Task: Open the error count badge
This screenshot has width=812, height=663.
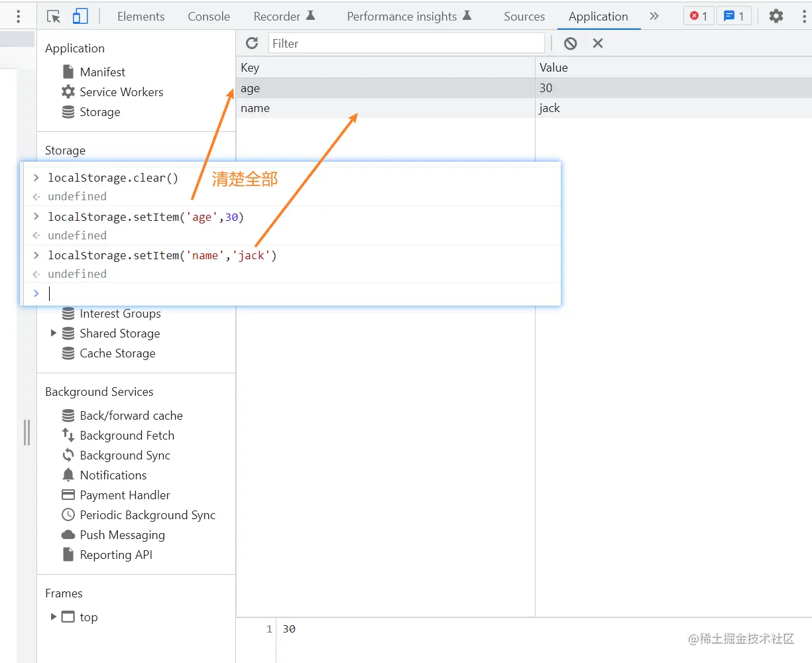Action: (699, 16)
